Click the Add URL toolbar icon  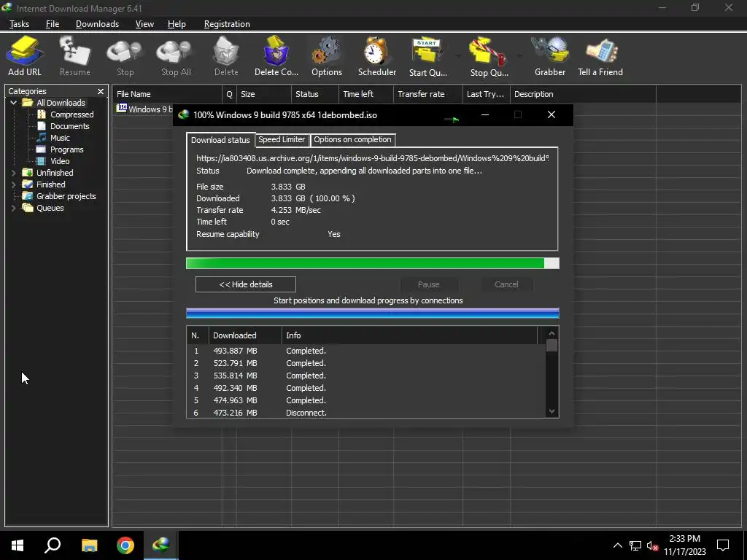tap(25, 56)
